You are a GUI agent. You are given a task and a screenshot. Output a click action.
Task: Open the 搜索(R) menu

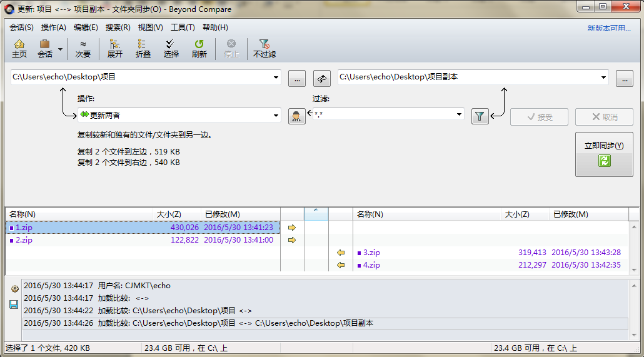coord(118,28)
